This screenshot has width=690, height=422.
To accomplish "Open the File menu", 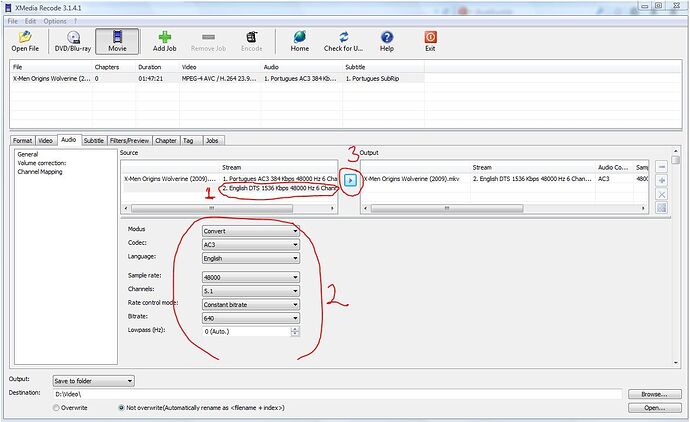I will 12,21.
